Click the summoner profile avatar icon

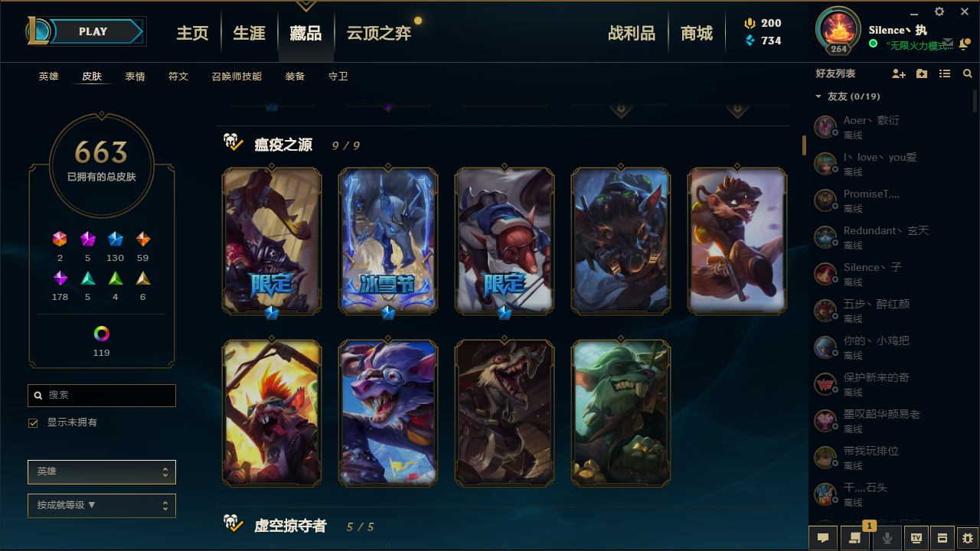[x=838, y=30]
